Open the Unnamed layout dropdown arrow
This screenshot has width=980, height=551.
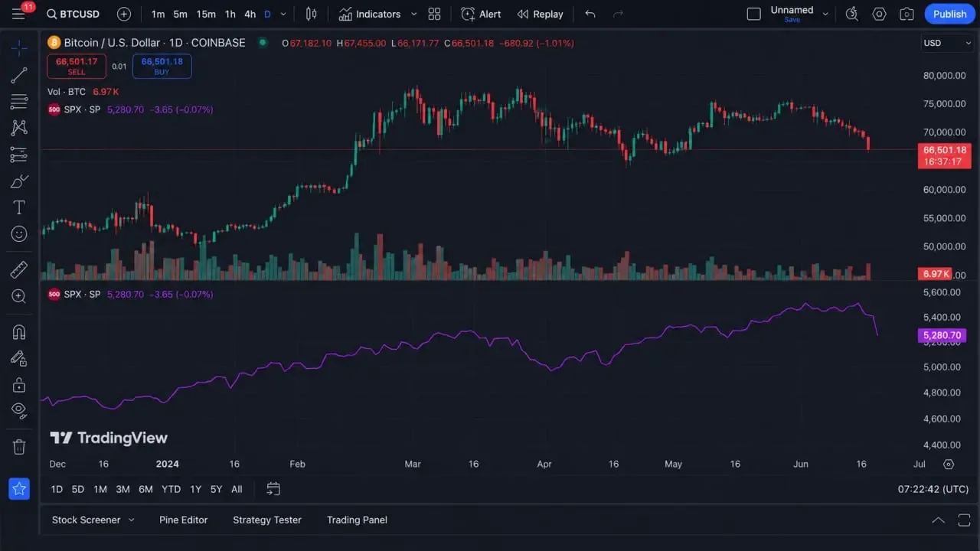(x=825, y=14)
